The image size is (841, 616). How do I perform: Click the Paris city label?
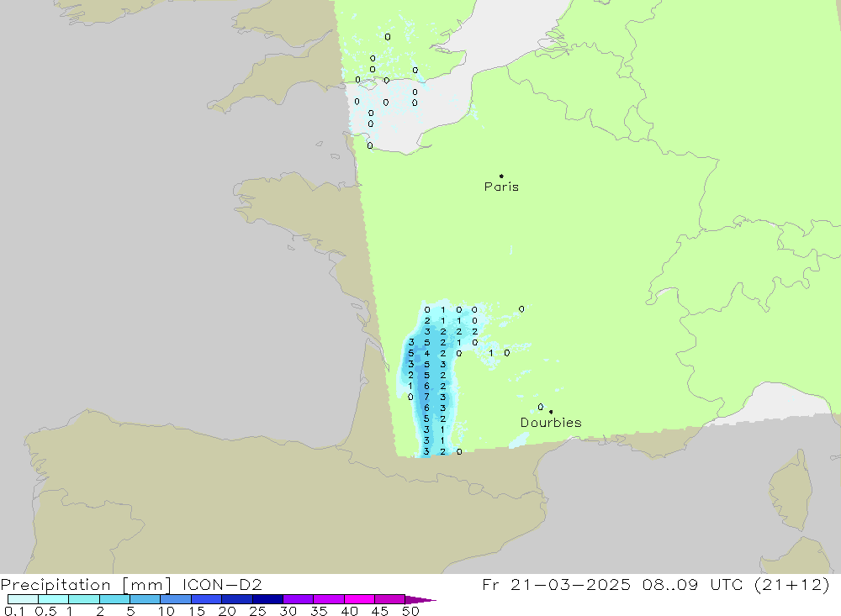point(501,187)
